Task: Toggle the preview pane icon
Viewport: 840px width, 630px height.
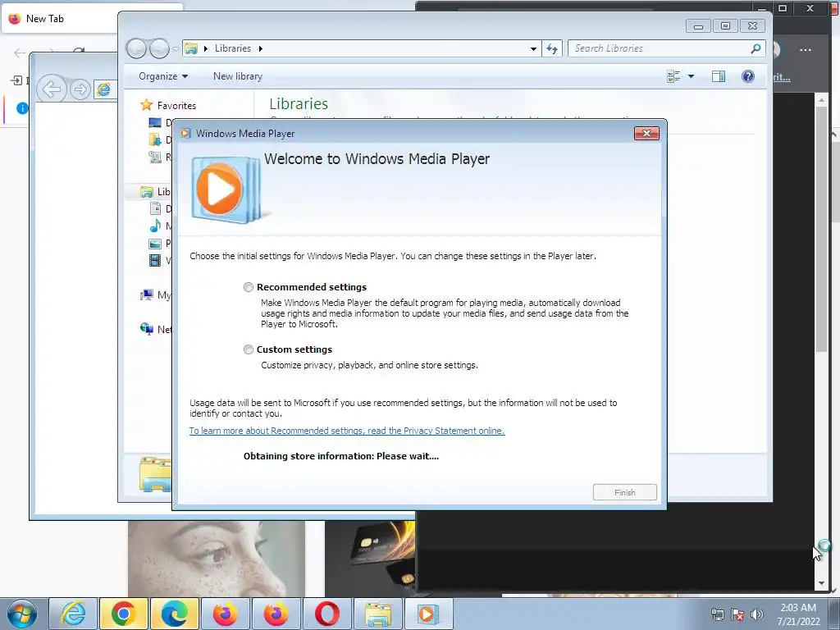Action: click(719, 76)
